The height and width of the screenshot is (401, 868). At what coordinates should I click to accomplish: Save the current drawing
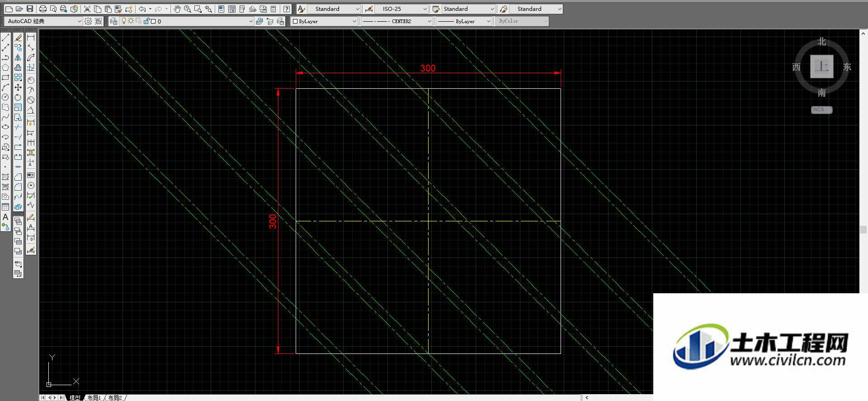[30, 9]
